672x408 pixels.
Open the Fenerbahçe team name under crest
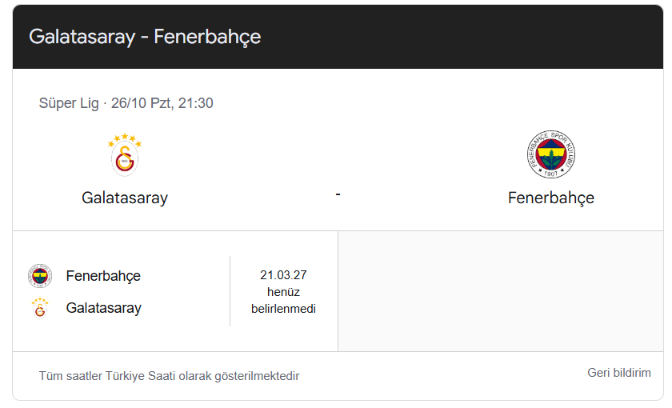(x=551, y=198)
